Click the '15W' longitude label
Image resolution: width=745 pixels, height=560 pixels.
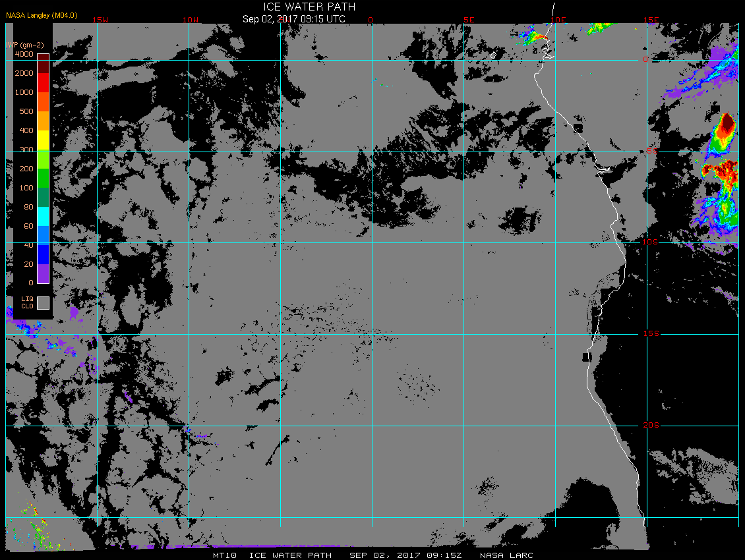[100, 20]
